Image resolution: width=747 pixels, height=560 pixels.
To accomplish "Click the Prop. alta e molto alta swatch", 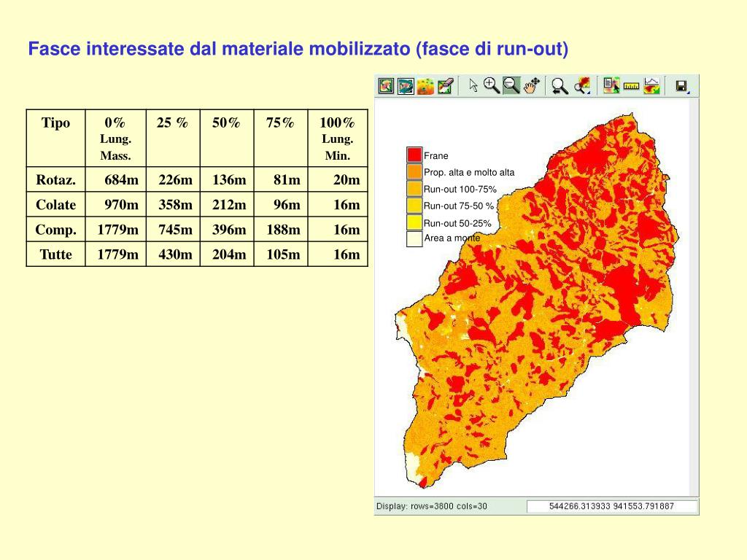I will 414,171.
